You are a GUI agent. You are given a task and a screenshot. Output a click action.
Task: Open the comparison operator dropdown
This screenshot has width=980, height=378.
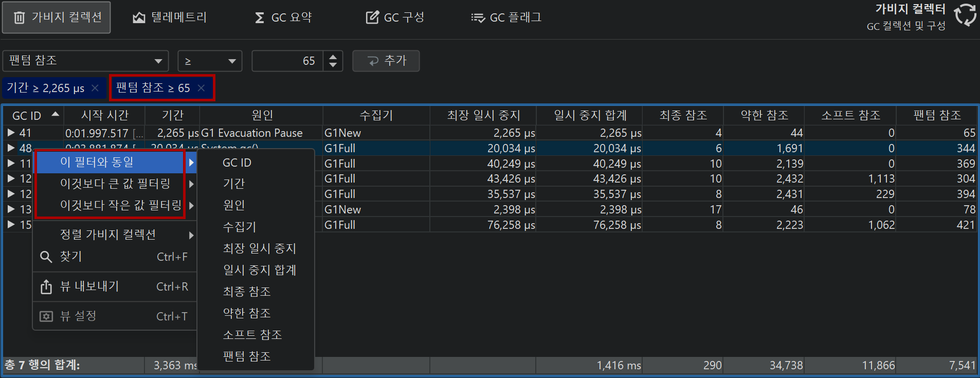pos(232,61)
